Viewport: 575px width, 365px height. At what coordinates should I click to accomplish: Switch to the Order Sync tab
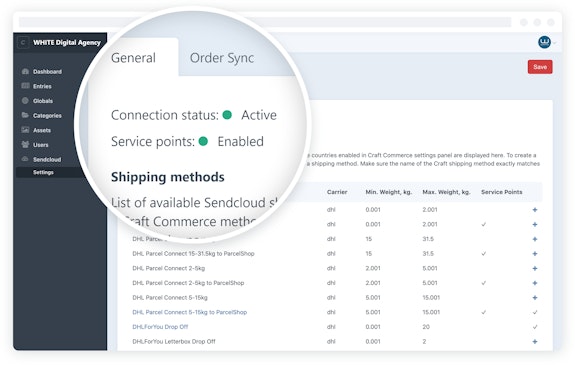[222, 58]
